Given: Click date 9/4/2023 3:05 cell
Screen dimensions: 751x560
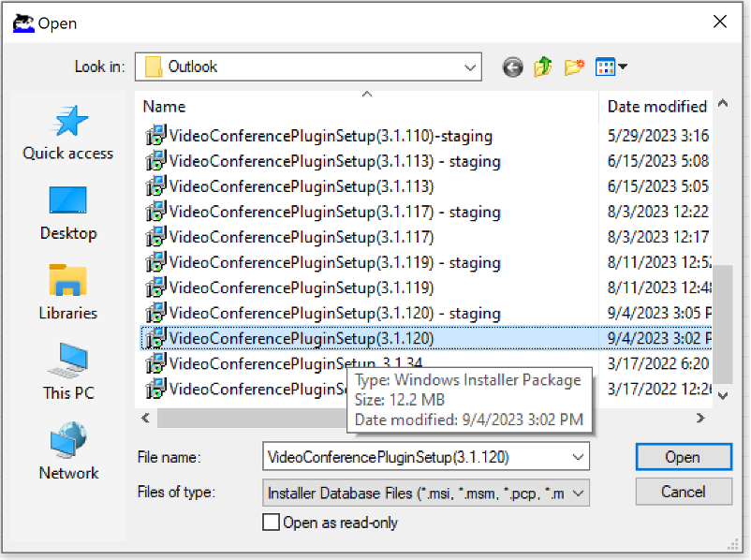Looking at the screenshot, I should [659, 313].
